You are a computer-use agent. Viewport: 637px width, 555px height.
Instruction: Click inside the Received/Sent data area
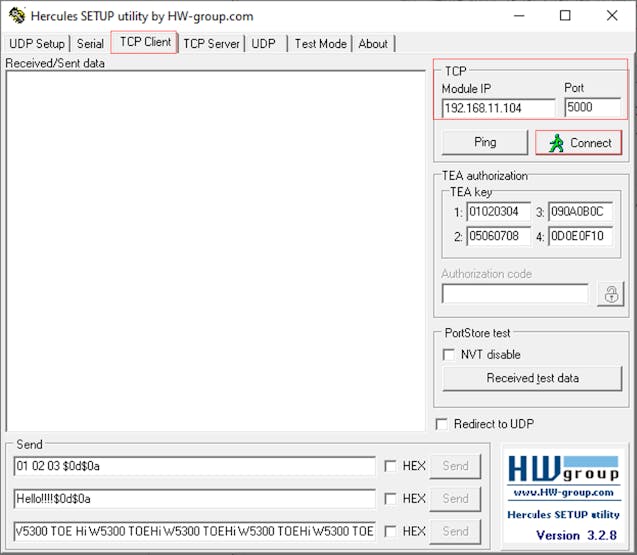215,251
